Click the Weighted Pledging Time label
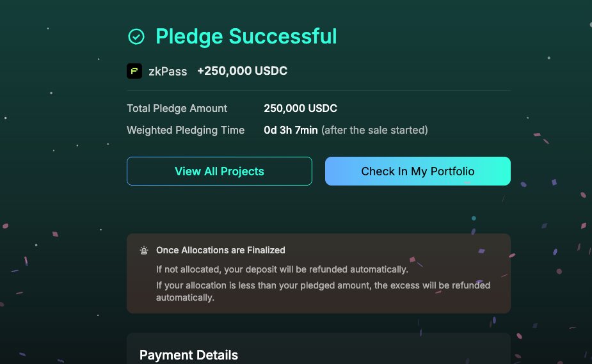Screen dimensions: 592x364 (x=186, y=131)
